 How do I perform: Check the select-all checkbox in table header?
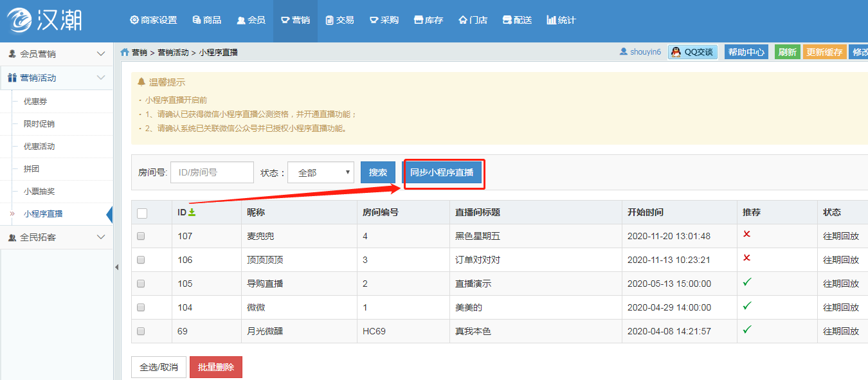(142, 213)
